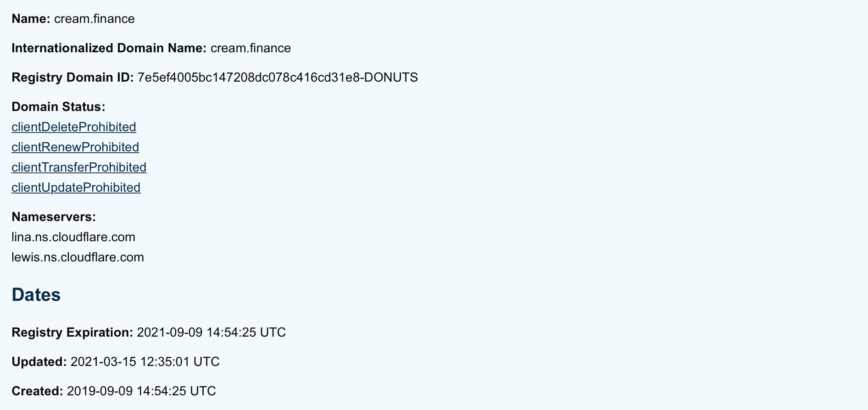Viewport: 868px width, 410px height.
Task: Click the lina.ns.cloudflare.com nameserver
Action: coord(73,237)
